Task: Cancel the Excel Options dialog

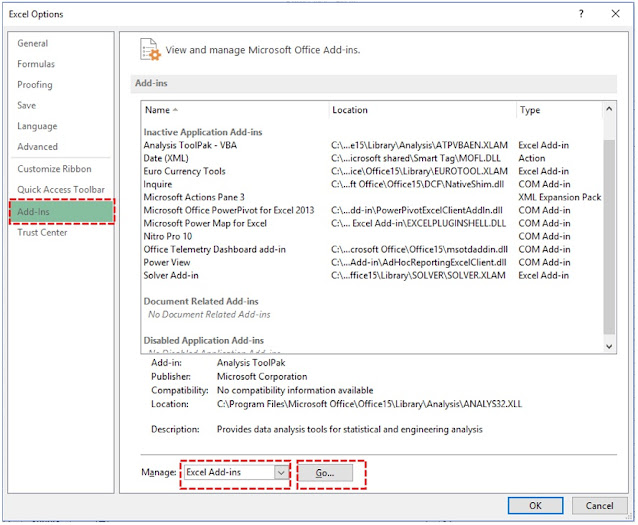Action: pos(599,505)
